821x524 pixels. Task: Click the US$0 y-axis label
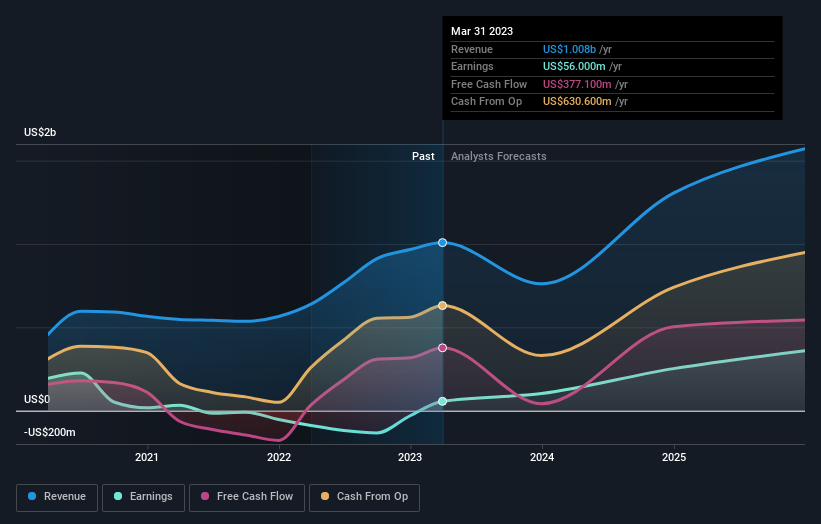(37, 399)
